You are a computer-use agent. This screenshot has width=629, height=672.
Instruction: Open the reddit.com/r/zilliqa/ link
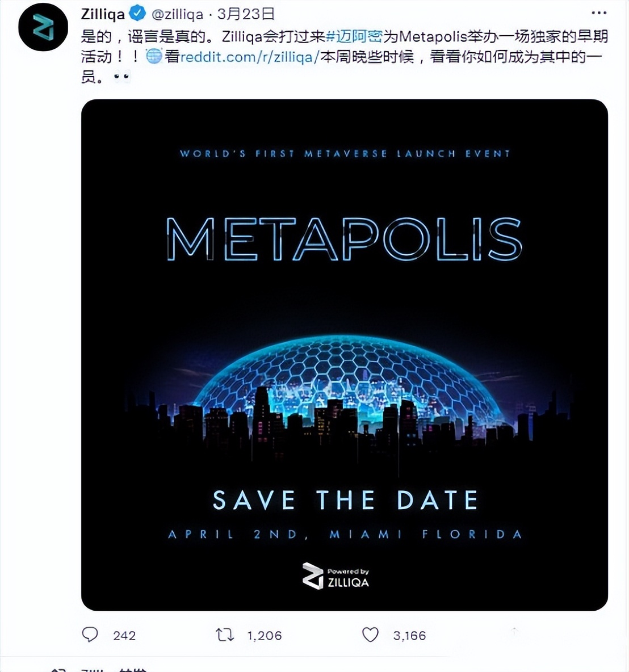point(250,57)
